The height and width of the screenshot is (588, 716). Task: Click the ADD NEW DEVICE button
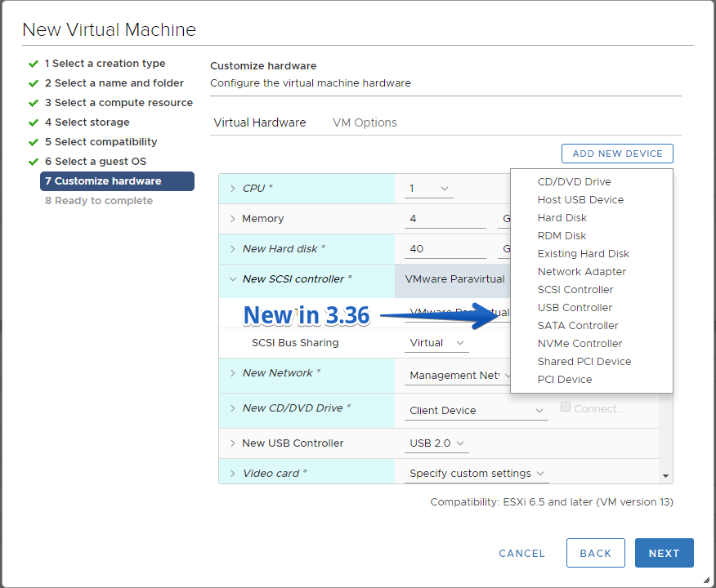[617, 154]
